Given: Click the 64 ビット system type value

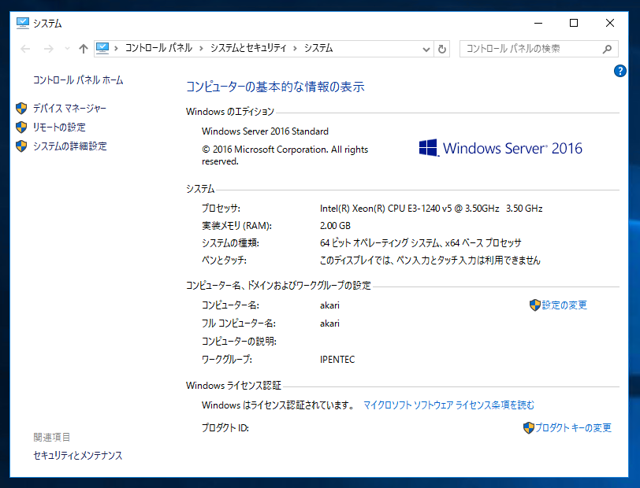Looking at the screenshot, I should 420,243.
